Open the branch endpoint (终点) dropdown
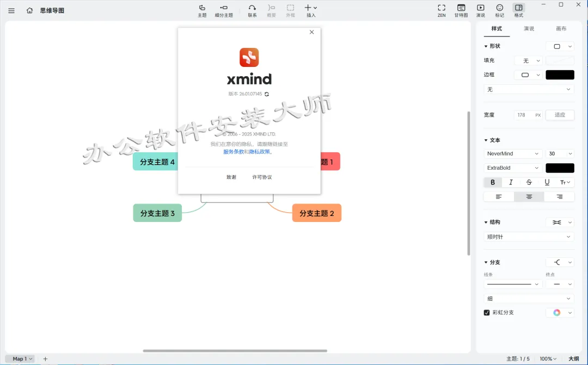588x365 pixels. [560, 284]
